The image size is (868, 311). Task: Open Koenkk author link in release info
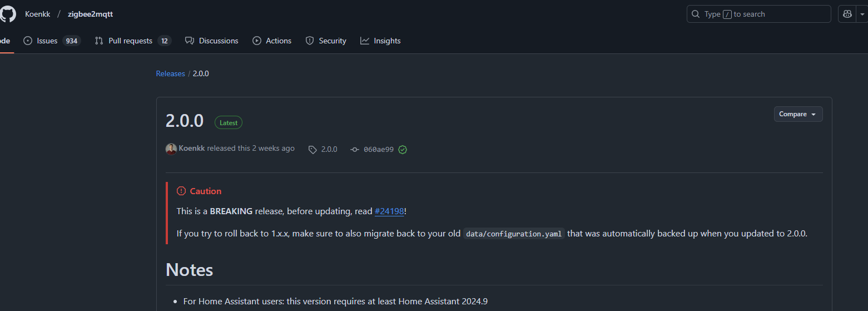tap(192, 149)
